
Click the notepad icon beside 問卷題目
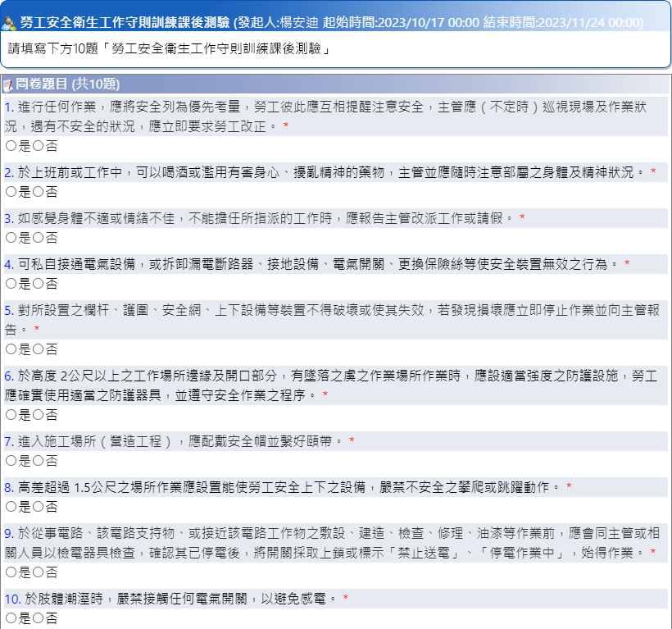tap(7, 85)
